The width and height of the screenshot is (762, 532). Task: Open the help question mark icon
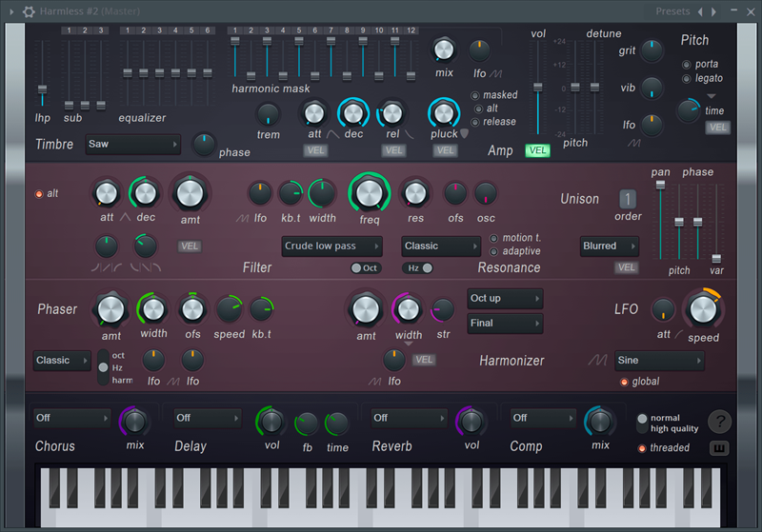click(x=720, y=422)
